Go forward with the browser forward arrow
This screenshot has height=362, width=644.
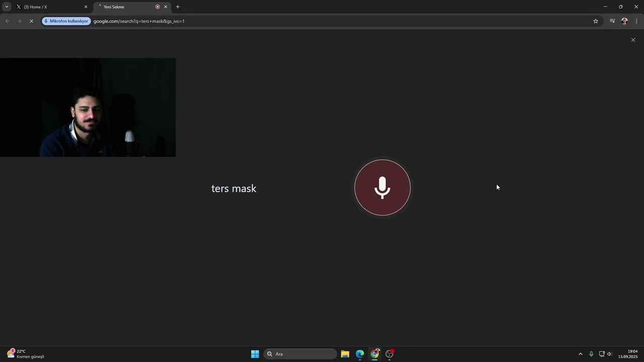[19, 21]
